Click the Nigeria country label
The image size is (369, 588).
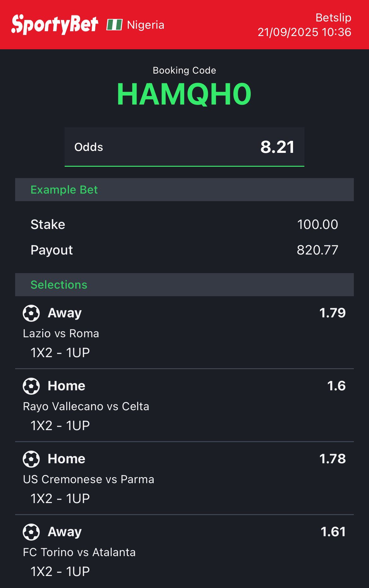(145, 25)
